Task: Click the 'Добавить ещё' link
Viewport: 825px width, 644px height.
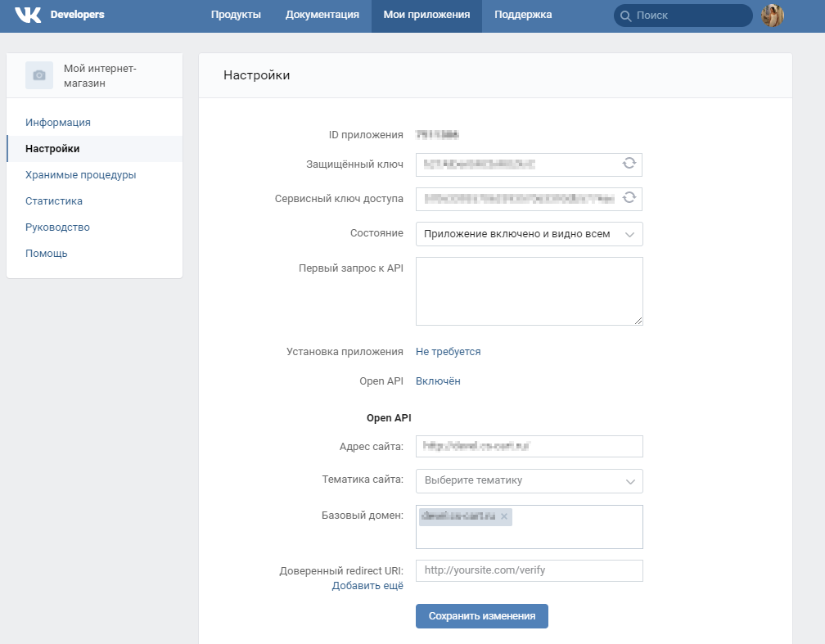Action: (x=367, y=586)
